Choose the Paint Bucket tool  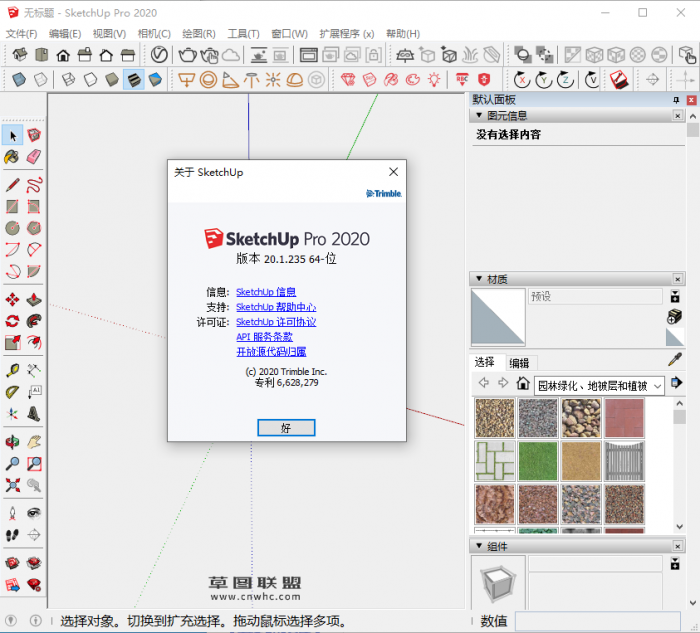pos(12,157)
